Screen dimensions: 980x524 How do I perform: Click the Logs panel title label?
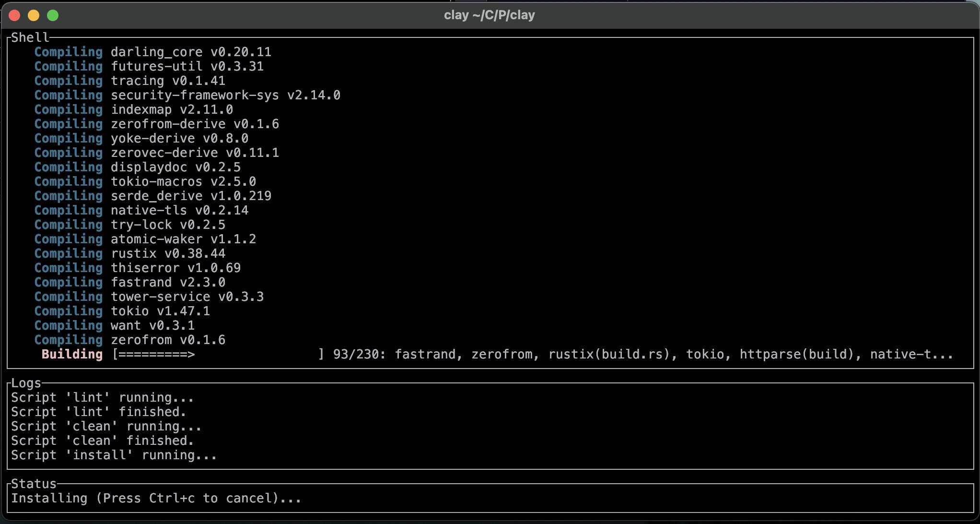(26, 383)
